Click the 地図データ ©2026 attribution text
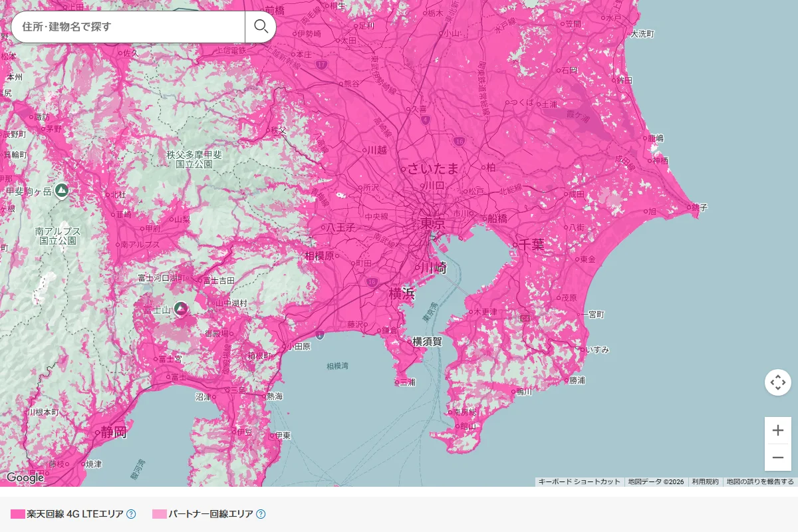This screenshot has width=798, height=532. pyautogui.click(x=656, y=481)
